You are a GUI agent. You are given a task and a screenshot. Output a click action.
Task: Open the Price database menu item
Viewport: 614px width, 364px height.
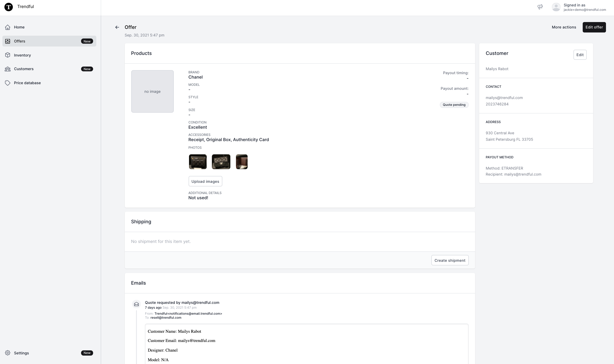click(27, 83)
